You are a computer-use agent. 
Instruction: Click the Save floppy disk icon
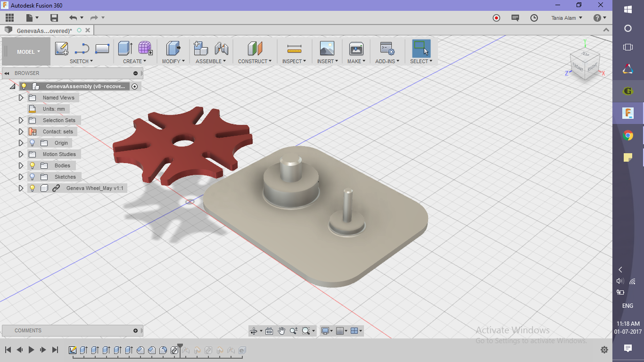point(54,18)
